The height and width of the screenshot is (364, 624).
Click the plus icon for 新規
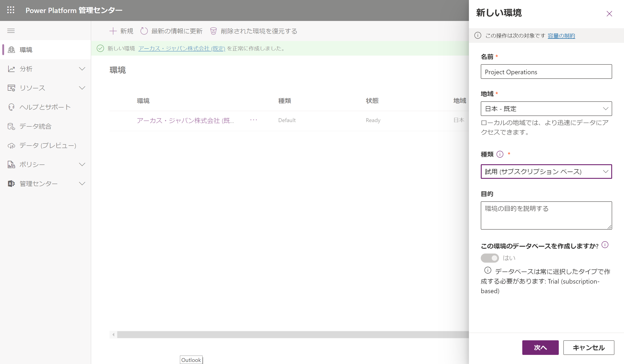tap(113, 31)
